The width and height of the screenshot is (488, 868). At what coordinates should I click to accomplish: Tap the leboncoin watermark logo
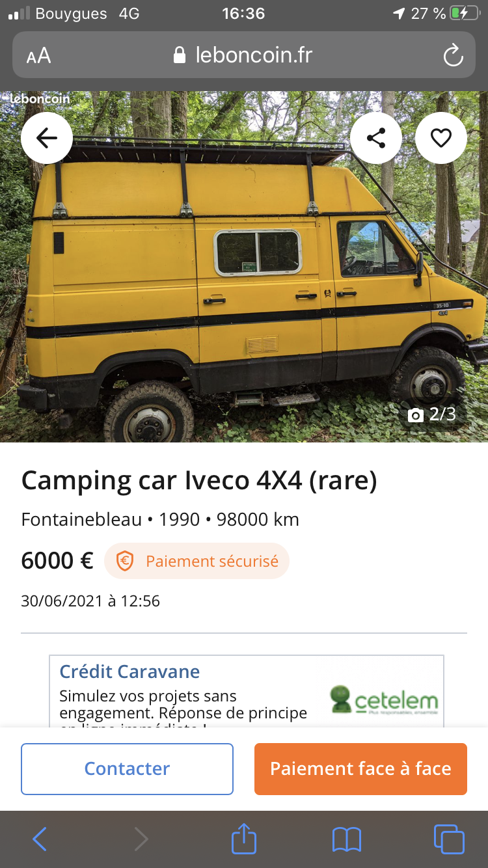tap(40, 98)
